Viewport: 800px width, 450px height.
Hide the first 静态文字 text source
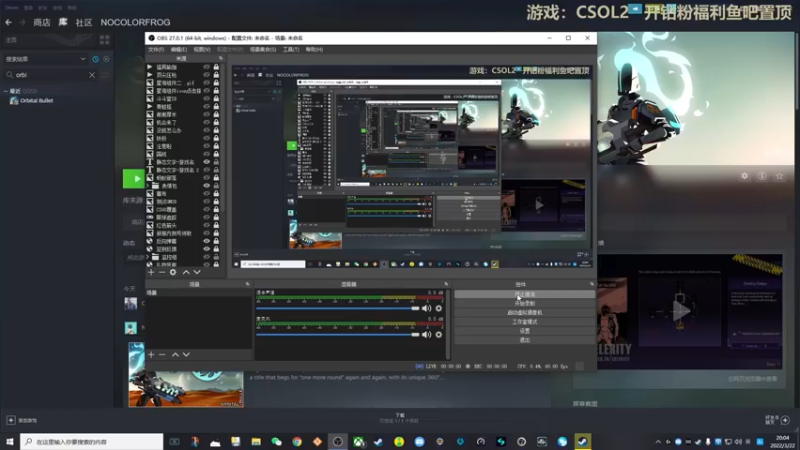(207, 162)
